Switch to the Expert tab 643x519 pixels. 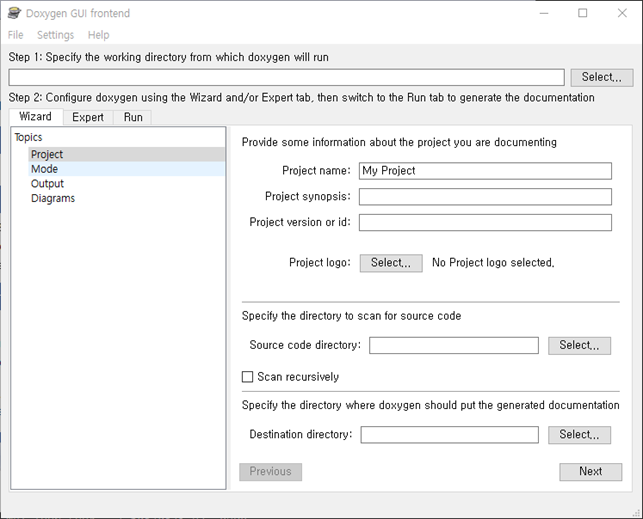88,117
